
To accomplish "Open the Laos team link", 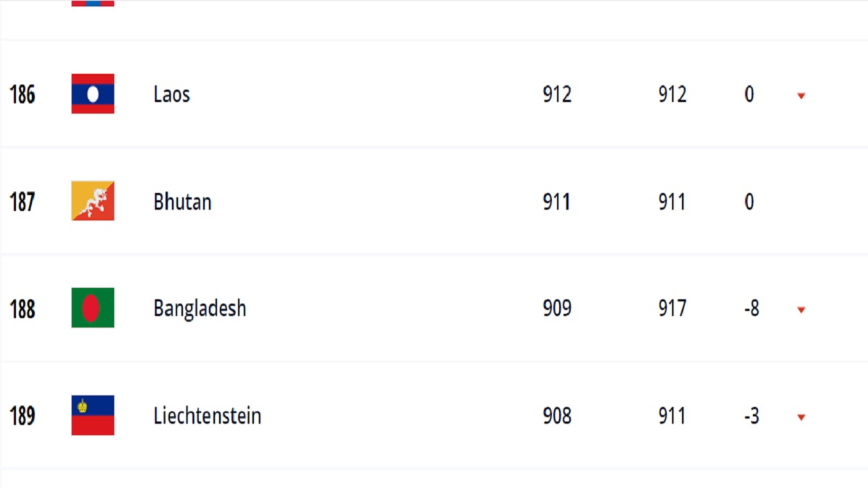I will [171, 94].
